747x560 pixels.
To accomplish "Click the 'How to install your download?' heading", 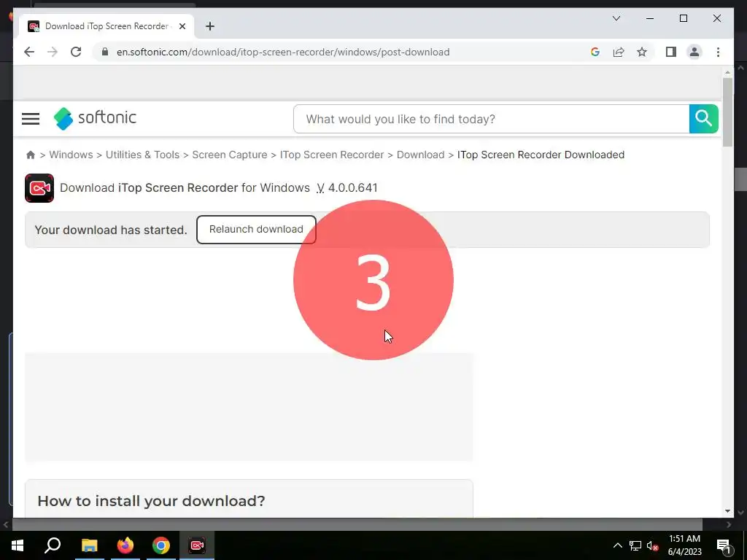I will click(151, 501).
